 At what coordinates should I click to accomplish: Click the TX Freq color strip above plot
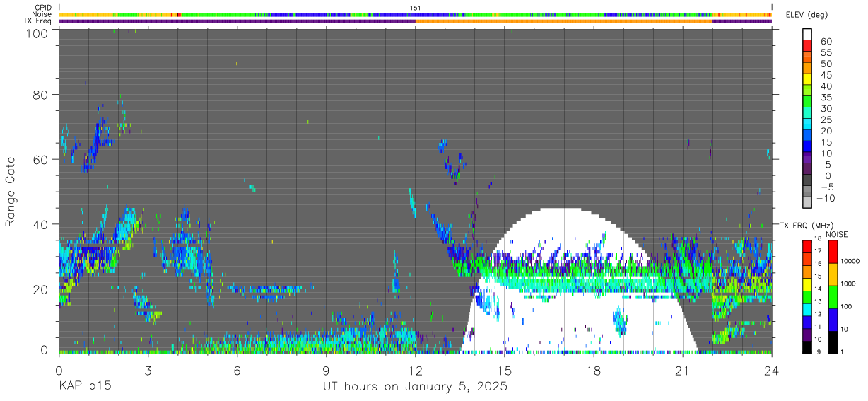(x=416, y=21)
